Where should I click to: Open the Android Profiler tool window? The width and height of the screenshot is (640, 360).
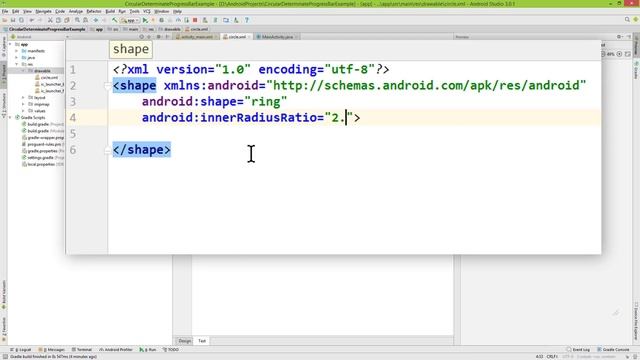[116, 350]
